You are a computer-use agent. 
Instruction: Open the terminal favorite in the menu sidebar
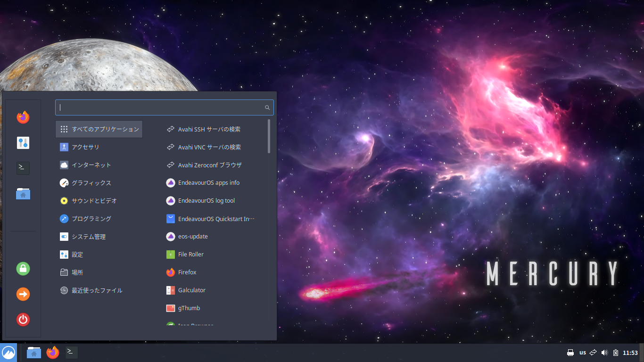[x=23, y=168]
